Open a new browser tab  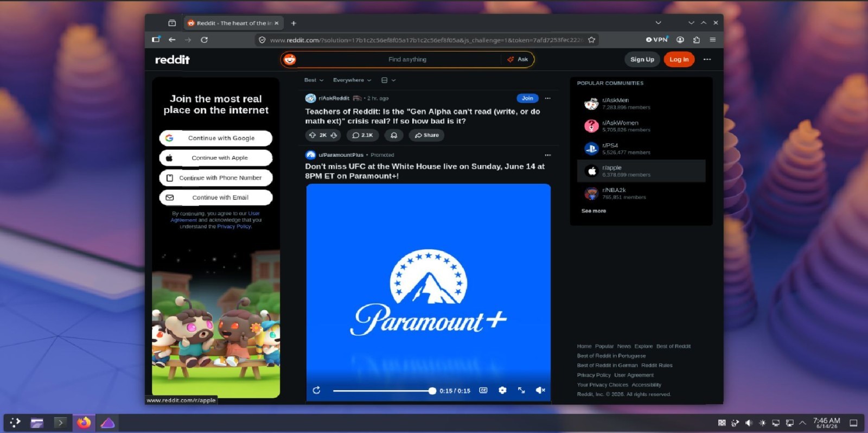[x=293, y=23]
